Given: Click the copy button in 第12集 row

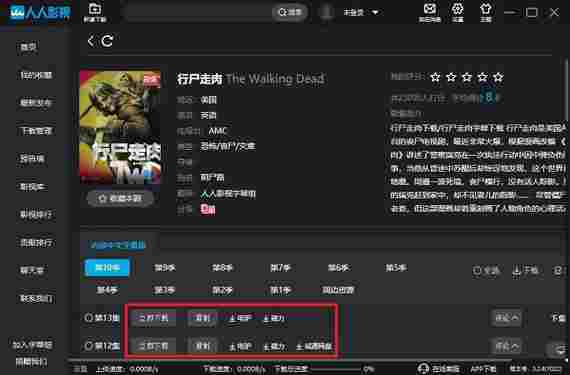Looking at the screenshot, I should [202, 346].
